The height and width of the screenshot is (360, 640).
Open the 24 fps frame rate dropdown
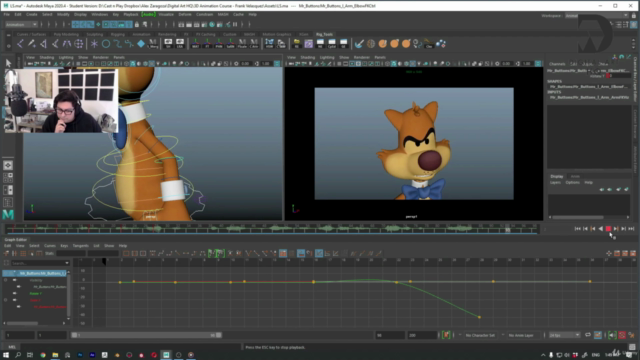[564, 335]
